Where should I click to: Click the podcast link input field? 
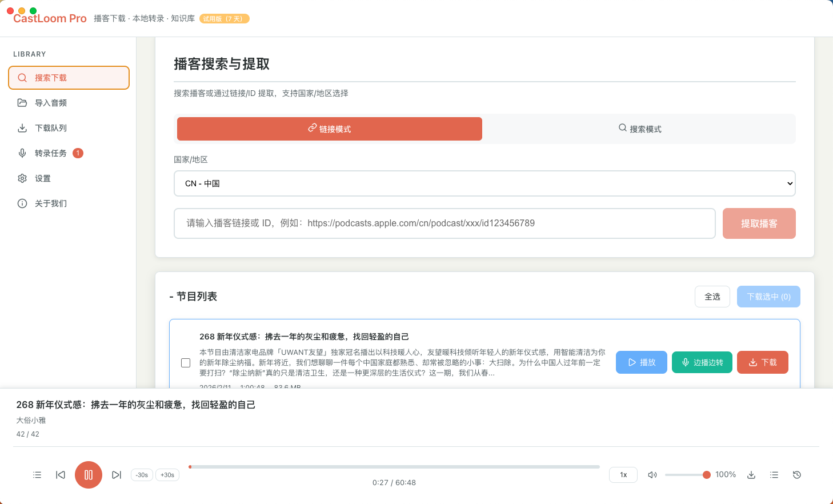point(444,223)
